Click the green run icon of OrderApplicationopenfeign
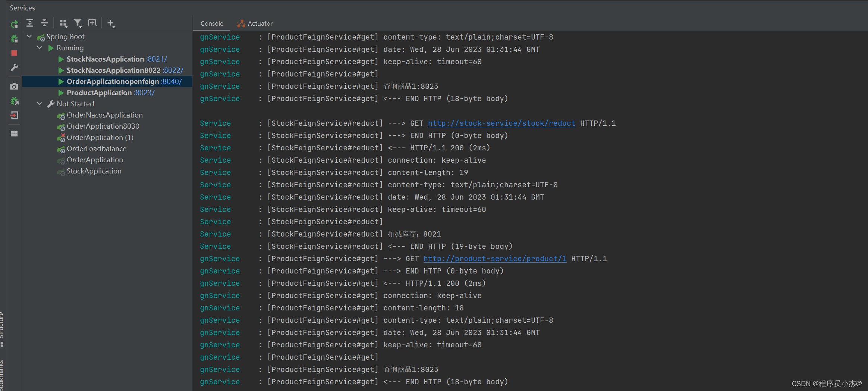The height and width of the screenshot is (391, 868). [x=61, y=81]
